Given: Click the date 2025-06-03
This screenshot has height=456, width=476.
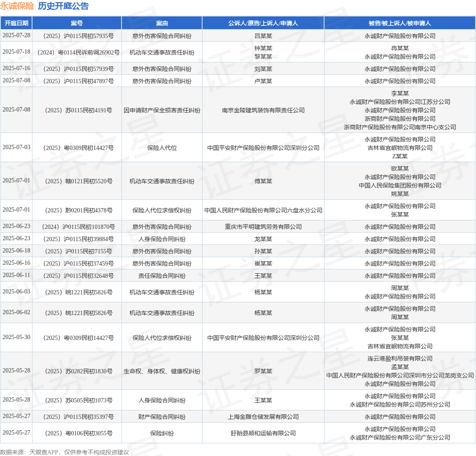Looking at the screenshot, I should tap(16, 291).
